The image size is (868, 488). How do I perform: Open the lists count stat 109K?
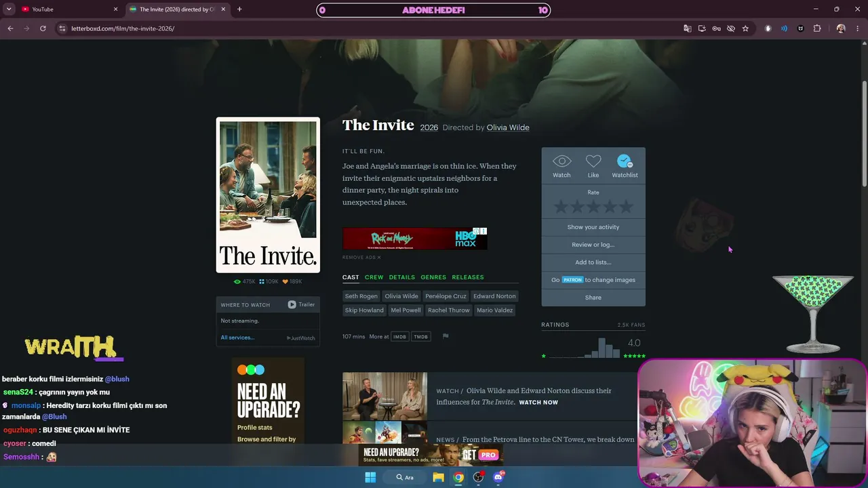click(269, 281)
